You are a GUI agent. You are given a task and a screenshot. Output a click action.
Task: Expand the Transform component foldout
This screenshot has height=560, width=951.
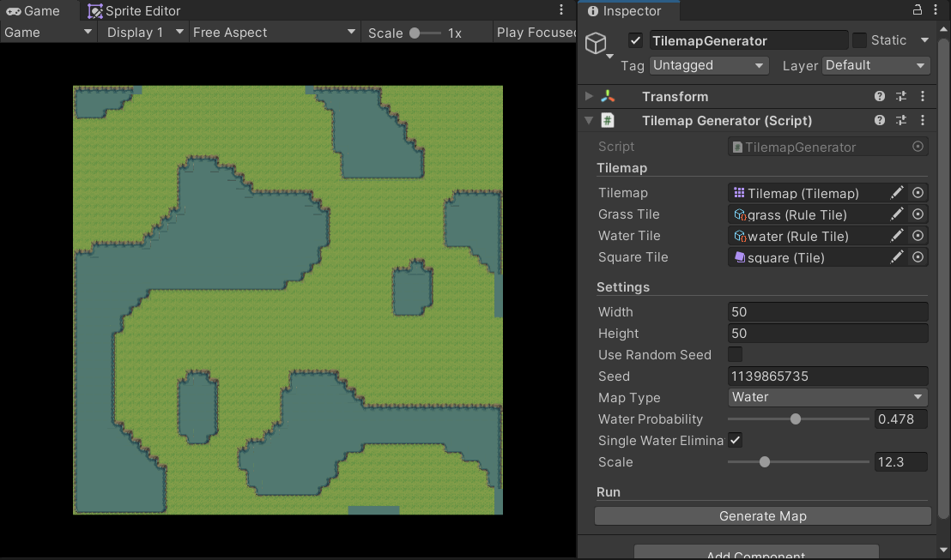click(x=588, y=96)
